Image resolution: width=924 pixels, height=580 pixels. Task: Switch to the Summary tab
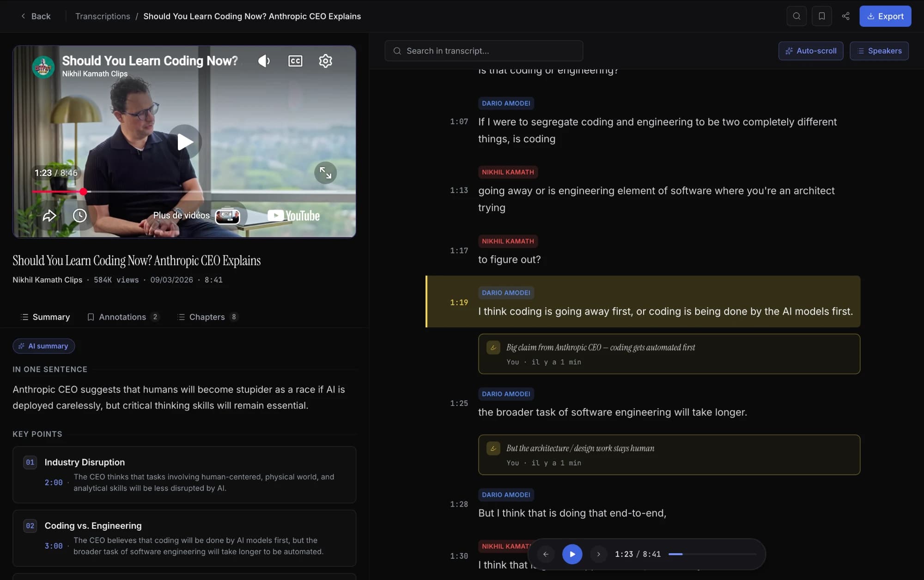pyautogui.click(x=45, y=317)
